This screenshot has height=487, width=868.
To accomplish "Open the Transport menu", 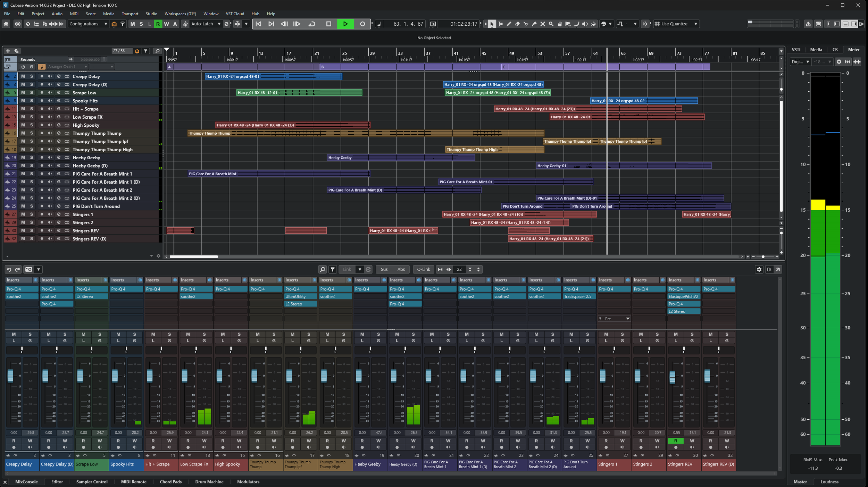I will [130, 14].
